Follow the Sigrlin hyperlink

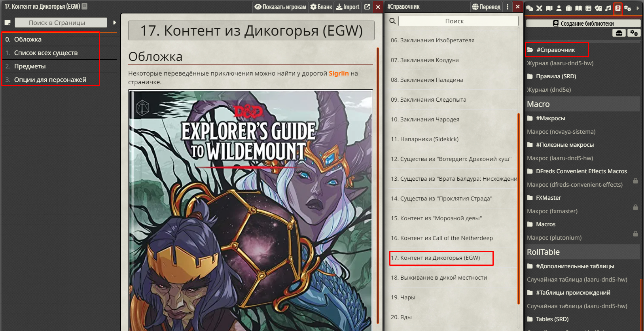pyautogui.click(x=339, y=73)
